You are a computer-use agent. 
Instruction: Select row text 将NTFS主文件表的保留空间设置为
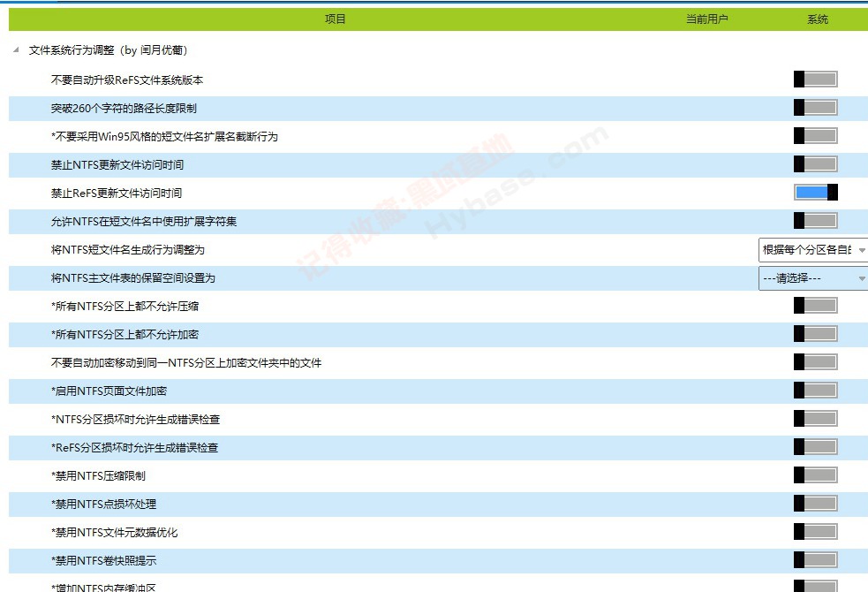pyautogui.click(x=132, y=278)
